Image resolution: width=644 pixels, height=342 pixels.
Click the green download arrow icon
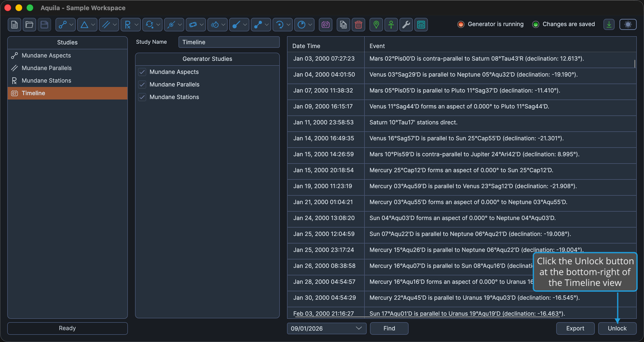pos(609,24)
